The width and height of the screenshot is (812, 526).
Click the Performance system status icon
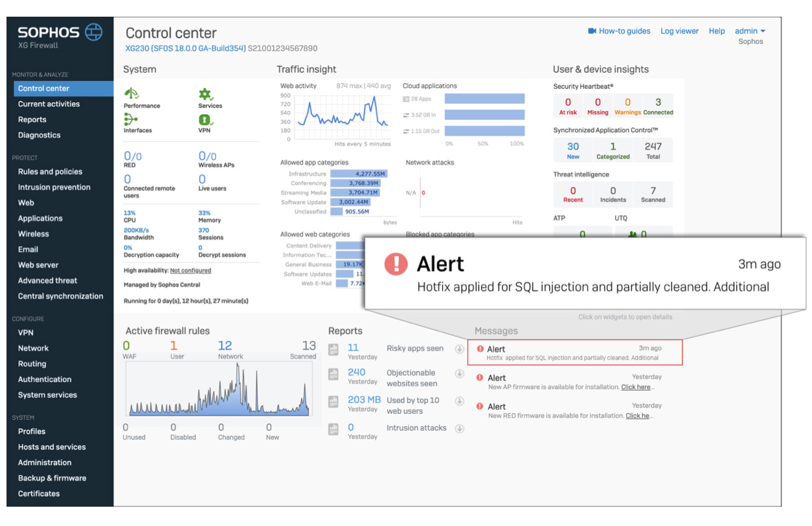coord(131,94)
